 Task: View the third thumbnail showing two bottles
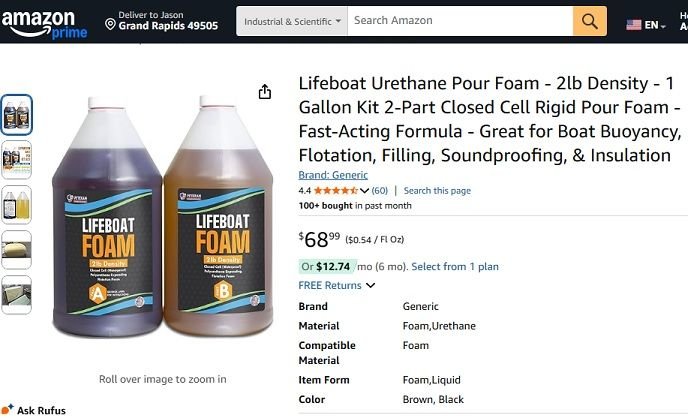coord(17,204)
